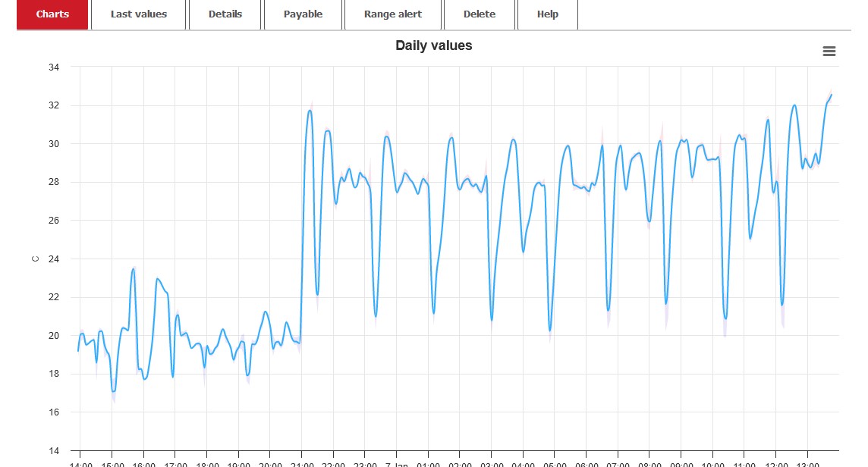The image size is (868, 467).
Task: Click the 16 label on the y-axis
Action: tap(53, 412)
